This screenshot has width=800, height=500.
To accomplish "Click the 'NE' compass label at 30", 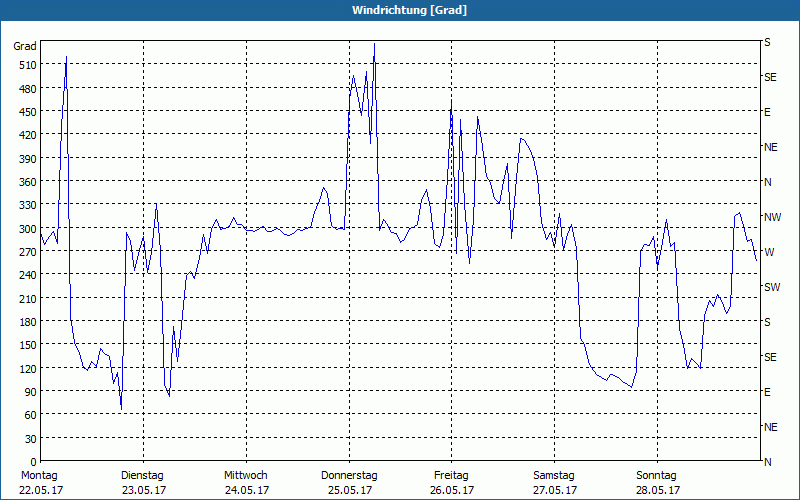I will point(771,427).
